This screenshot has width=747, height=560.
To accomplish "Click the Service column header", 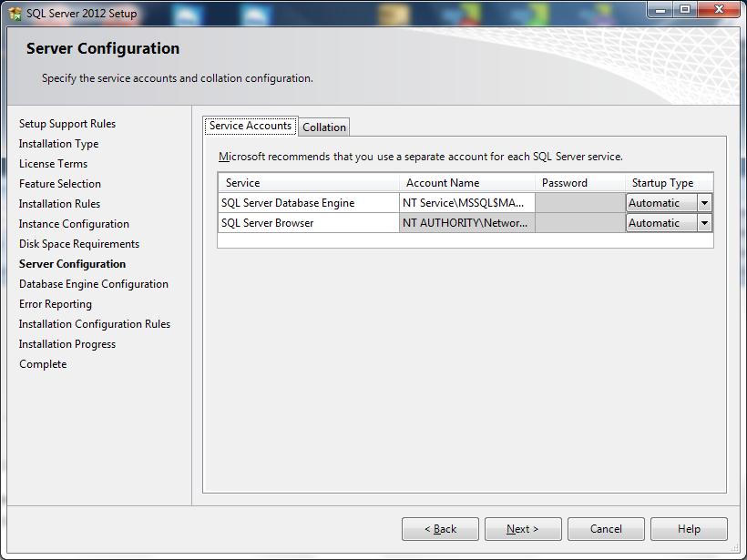I will coord(309,183).
